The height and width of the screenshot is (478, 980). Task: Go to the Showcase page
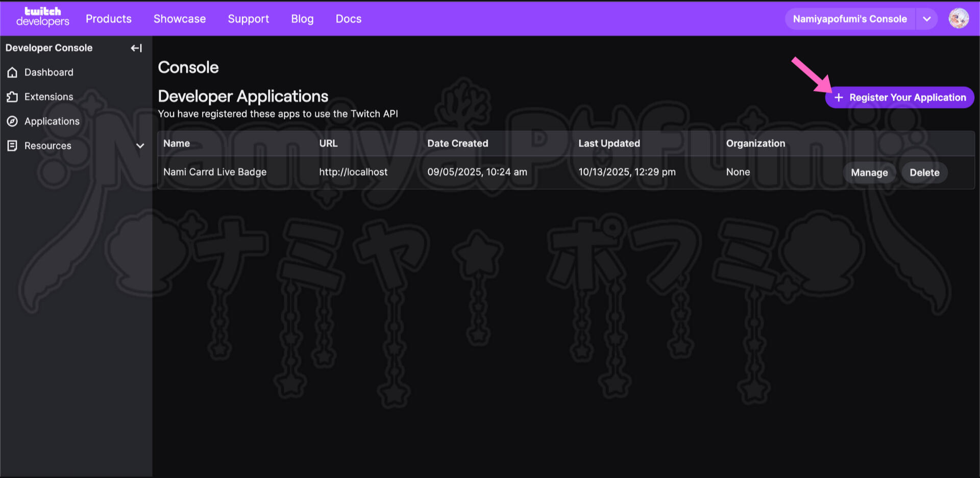[180, 19]
